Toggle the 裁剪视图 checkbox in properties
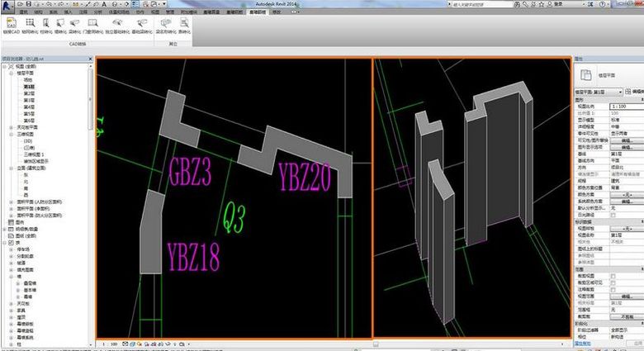Viewport: 644px width, 351px height. click(612, 275)
